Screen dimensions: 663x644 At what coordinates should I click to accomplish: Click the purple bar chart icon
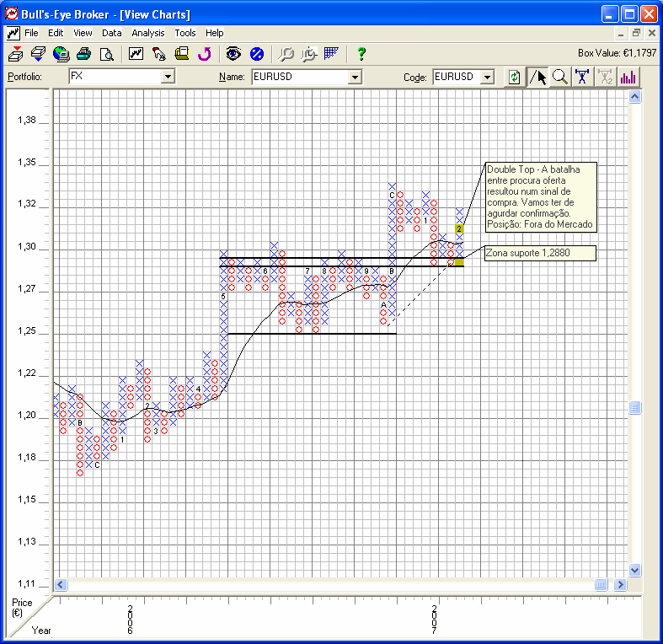[x=628, y=77]
